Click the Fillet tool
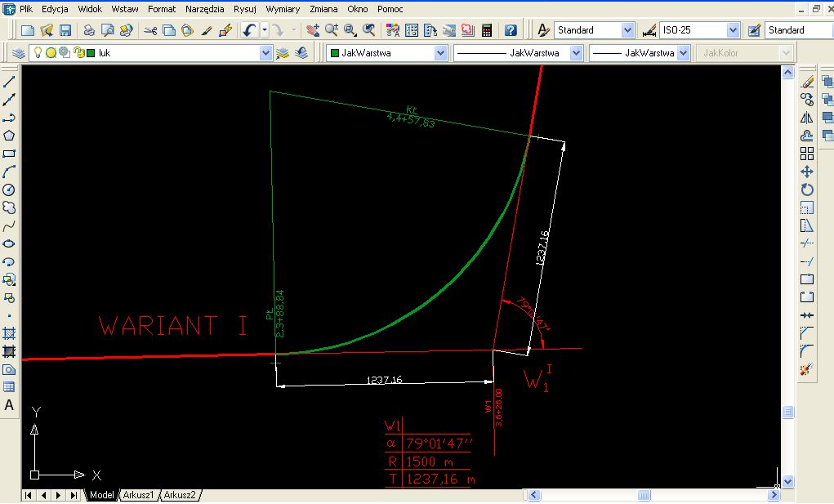 (x=807, y=351)
